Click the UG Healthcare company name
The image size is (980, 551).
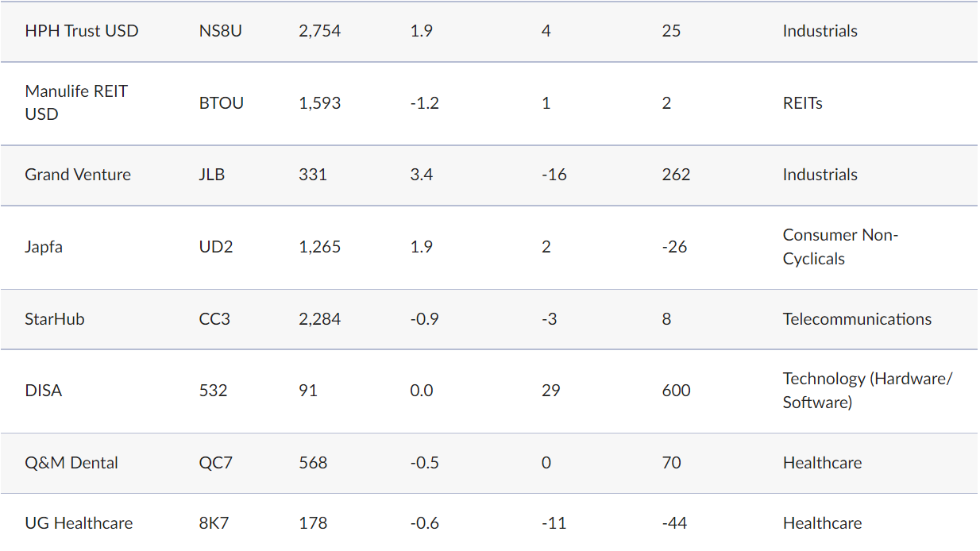click(79, 523)
